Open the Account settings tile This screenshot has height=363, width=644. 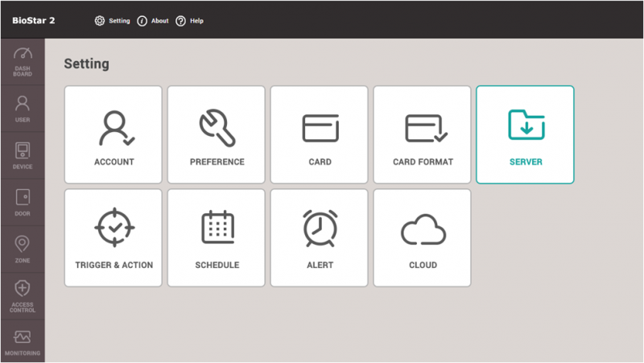point(114,135)
